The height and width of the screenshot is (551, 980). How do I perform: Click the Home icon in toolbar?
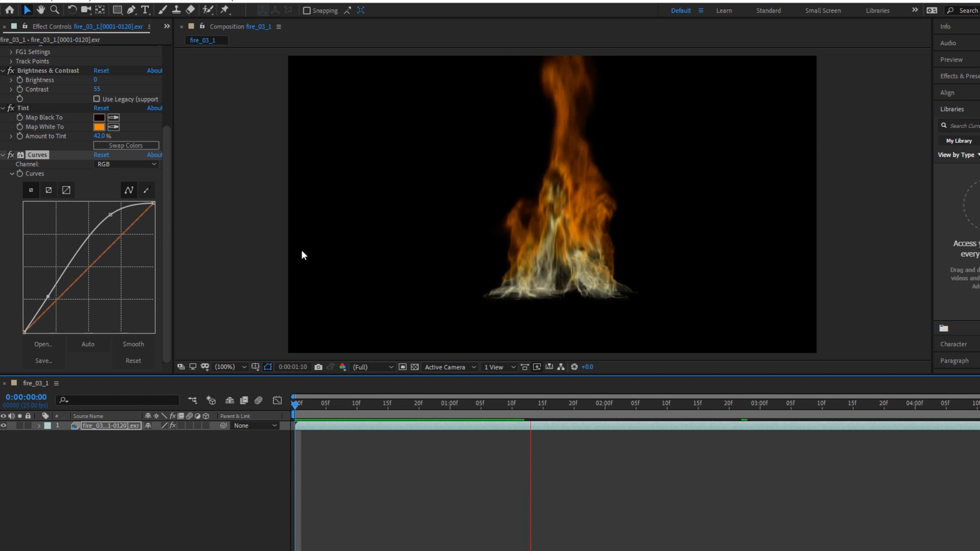point(10,9)
